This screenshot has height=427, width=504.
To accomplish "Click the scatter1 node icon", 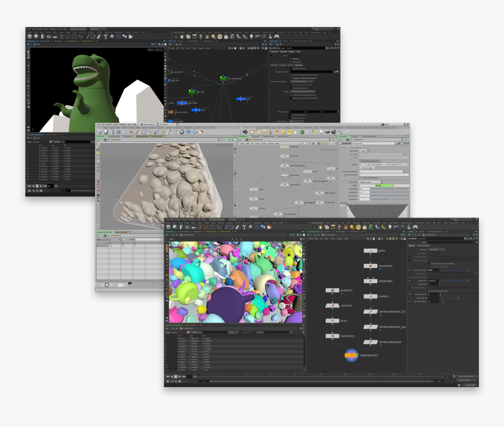I will pos(370,296).
